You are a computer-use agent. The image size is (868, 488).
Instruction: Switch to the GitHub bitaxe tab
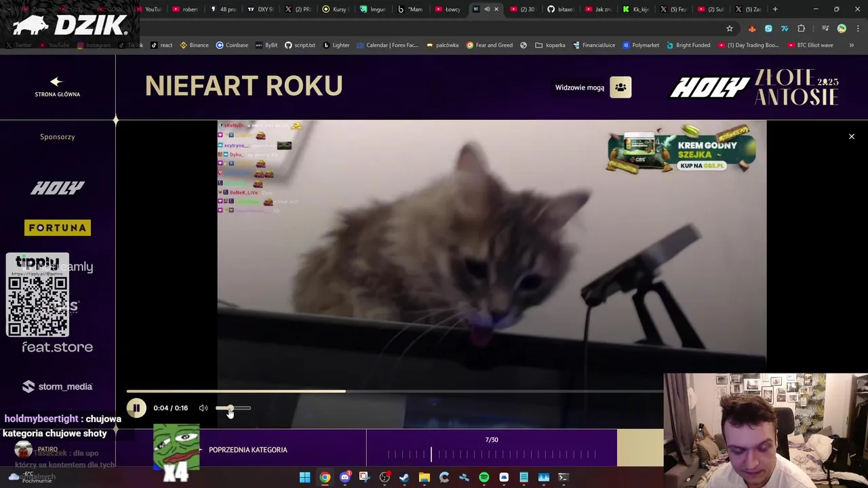tap(561, 9)
